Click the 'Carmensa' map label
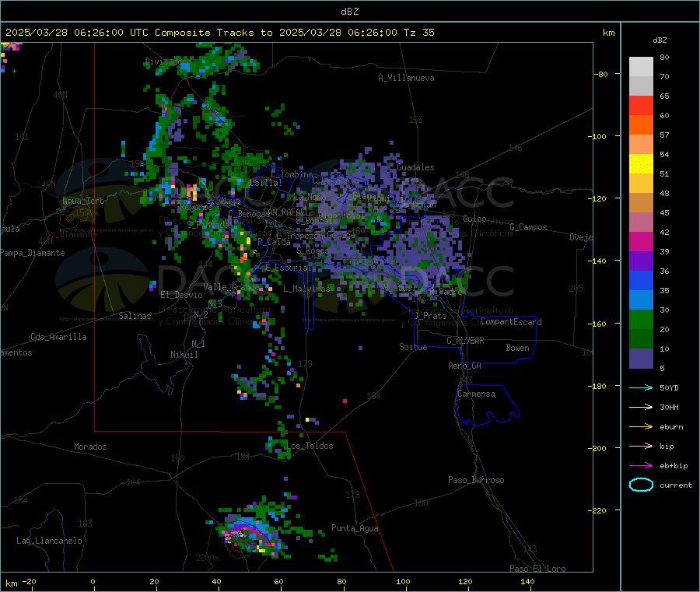 click(x=476, y=394)
